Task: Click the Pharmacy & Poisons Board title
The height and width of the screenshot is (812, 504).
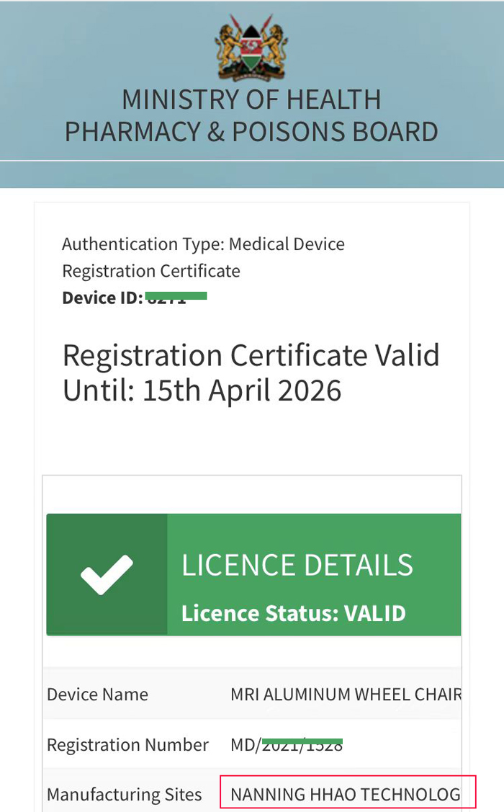Action: pyautogui.click(x=251, y=132)
